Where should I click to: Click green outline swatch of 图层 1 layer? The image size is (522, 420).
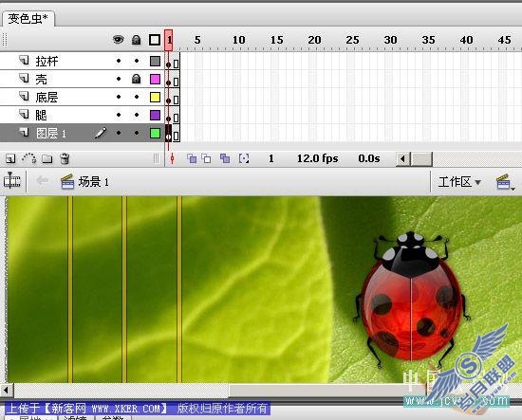point(155,133)
